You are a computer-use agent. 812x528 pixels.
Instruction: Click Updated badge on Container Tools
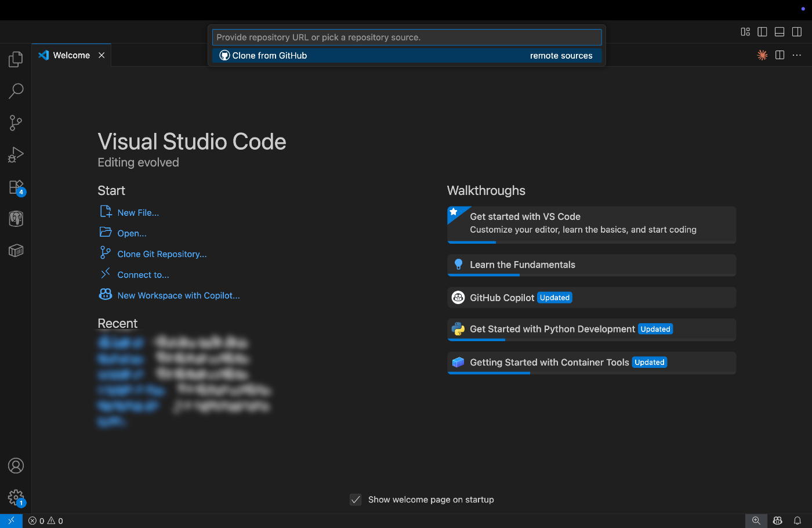650,362
